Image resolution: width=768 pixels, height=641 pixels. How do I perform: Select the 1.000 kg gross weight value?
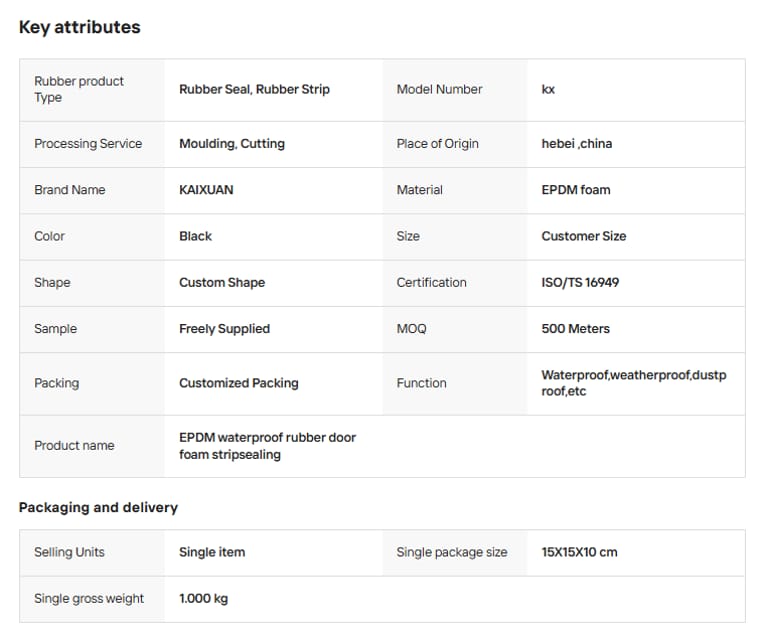pos(203,598)
